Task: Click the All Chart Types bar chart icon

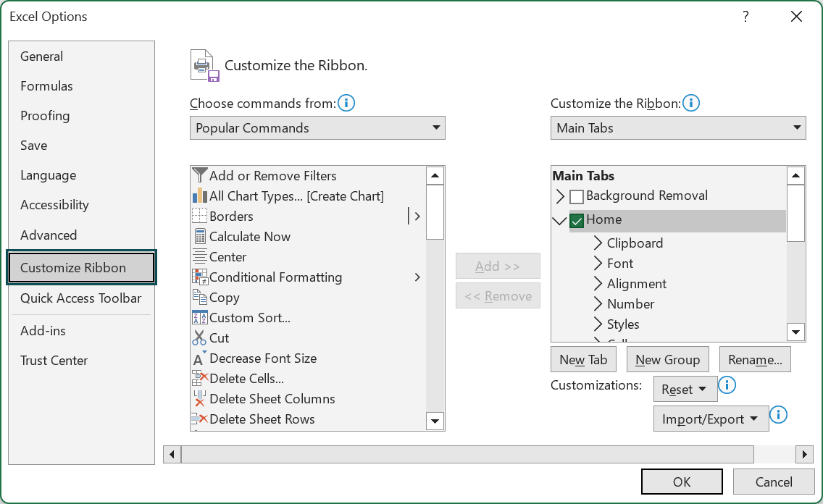Action: pyautogui.click(x=199, y=196)
